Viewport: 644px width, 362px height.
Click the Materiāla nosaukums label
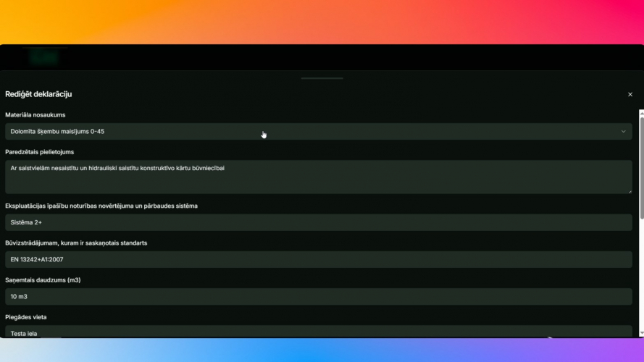click(x=35, y=115)
